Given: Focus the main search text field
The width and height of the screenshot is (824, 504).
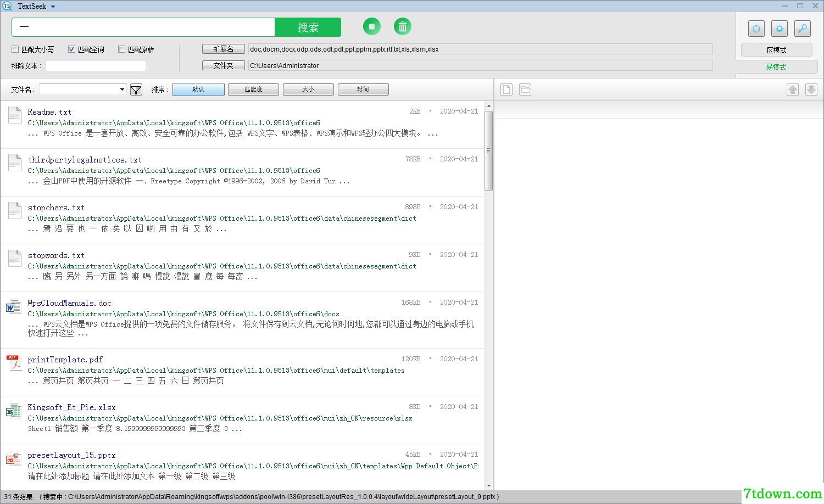Looking at the screenshot, I should pos(143,27).
